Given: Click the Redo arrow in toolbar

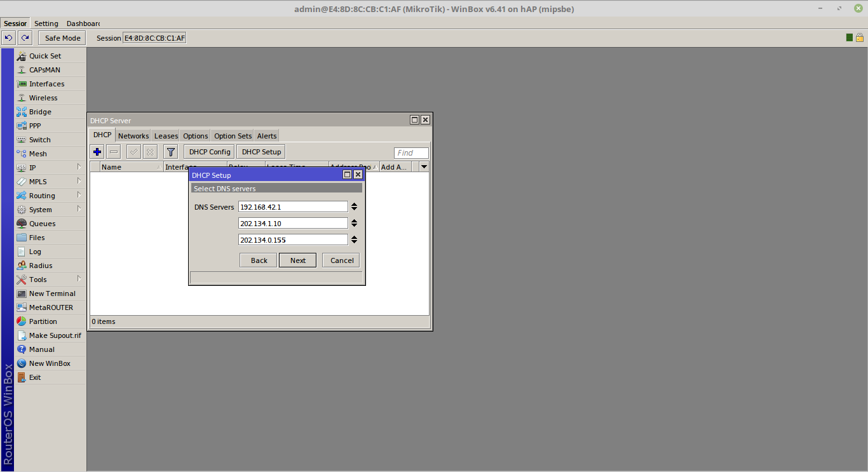Looking at the screenshot, I should (x=25, y=38).
